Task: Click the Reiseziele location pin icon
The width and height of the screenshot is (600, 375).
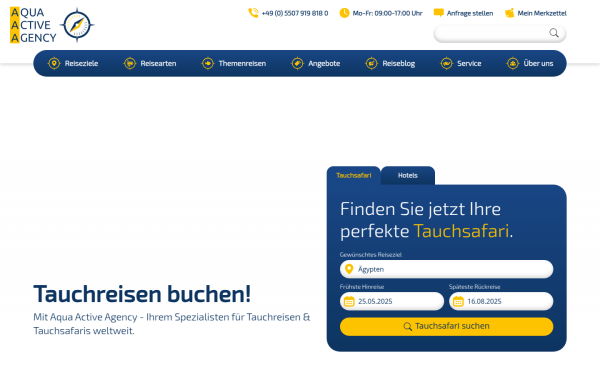Action: (54, 63)
